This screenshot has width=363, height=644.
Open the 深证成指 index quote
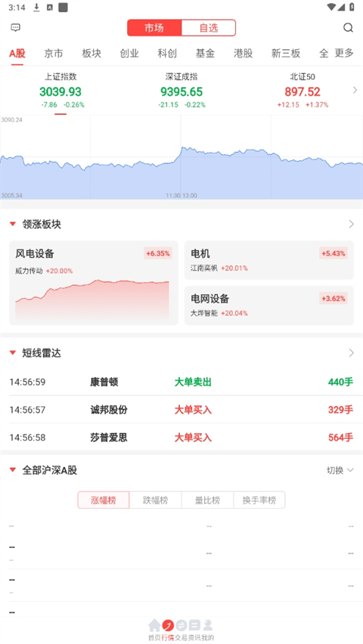click(181, 91)
